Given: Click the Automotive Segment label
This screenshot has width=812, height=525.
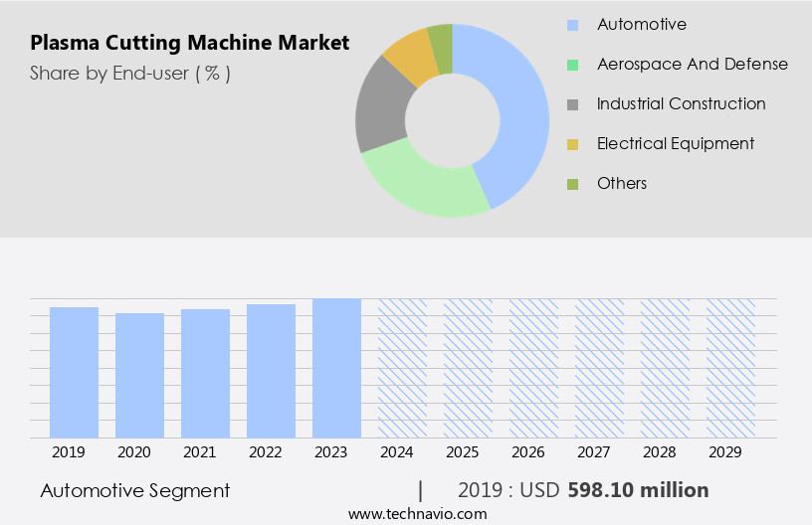Looking at the screenshot, I should coord(135,490).
